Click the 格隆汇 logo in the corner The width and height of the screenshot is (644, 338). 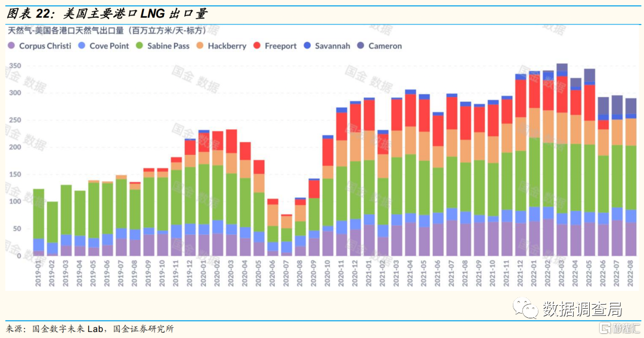[x=621, y=329]
